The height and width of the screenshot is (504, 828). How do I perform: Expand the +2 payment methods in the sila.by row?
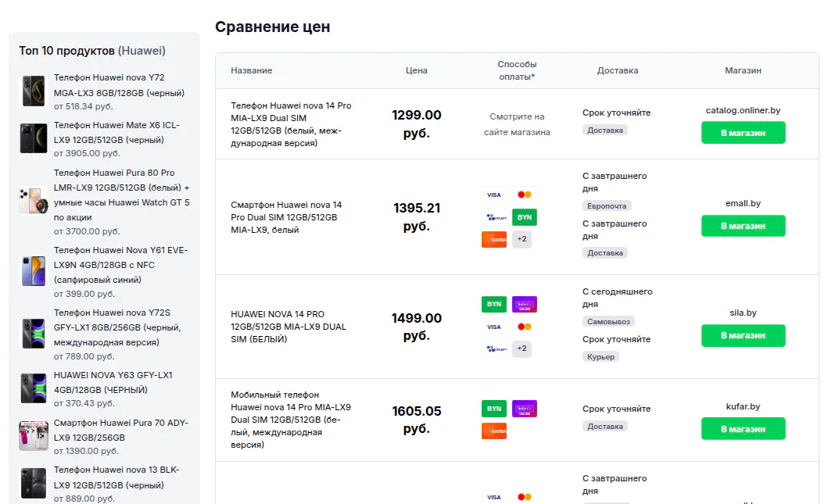(522, 349)
